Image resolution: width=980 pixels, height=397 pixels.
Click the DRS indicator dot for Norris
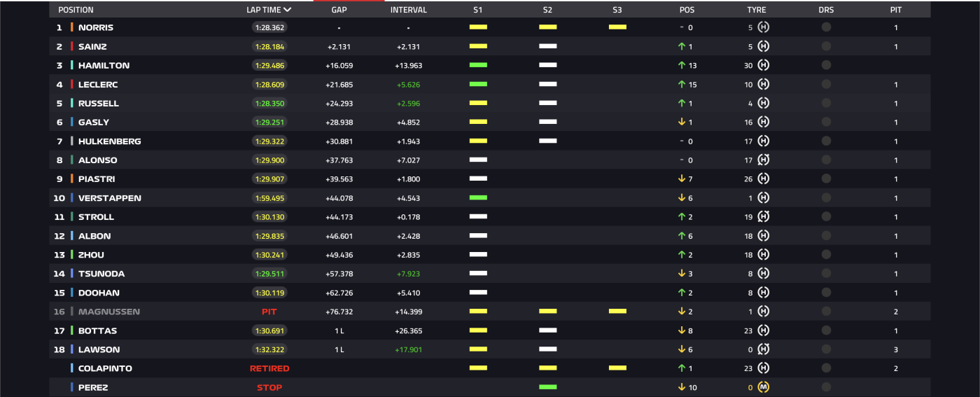tap(826, 27)
